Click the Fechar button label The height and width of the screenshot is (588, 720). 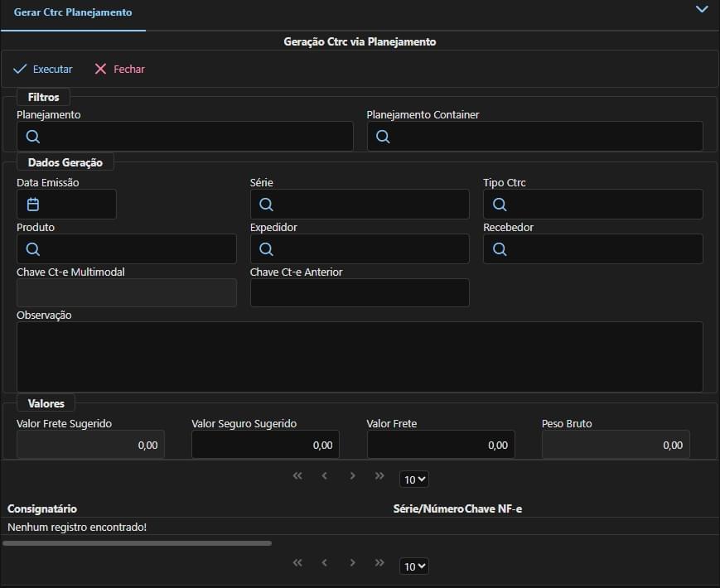129,69
